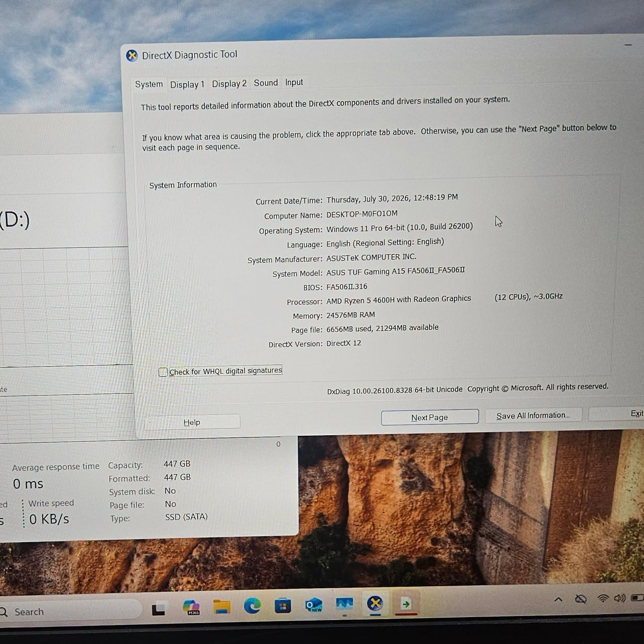Click the BIOS value FA506II.316
This screenshot has height=644, width=644.
[347, 286]
